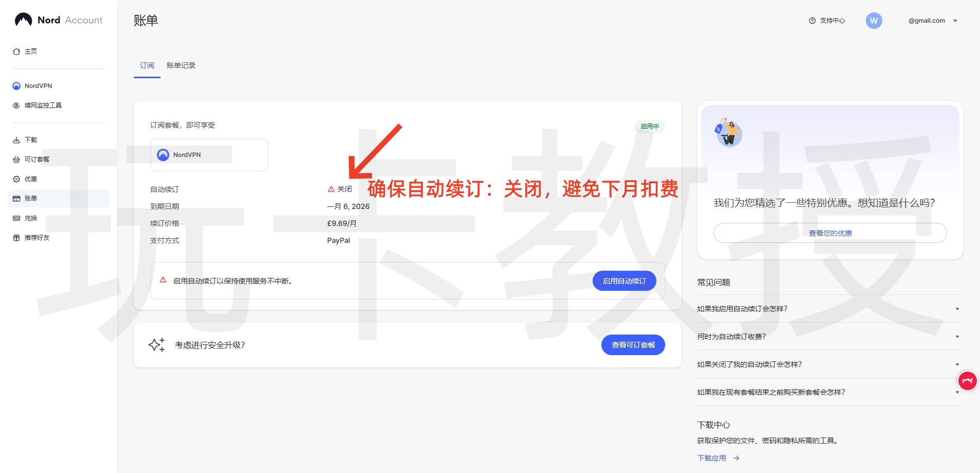Screen dimensions: 980x473
Task: Expand the account dropdown next to @gmail.com
Action: tap(955, 21)
